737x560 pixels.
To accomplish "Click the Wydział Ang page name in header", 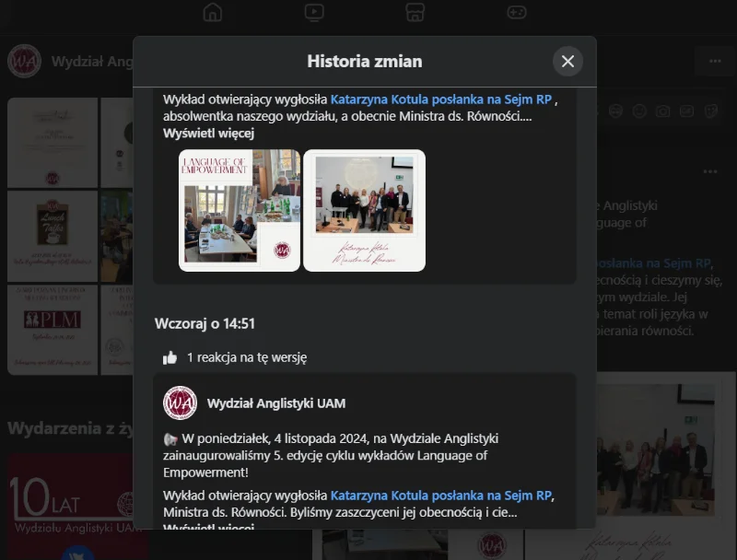I will pos(92,61).
